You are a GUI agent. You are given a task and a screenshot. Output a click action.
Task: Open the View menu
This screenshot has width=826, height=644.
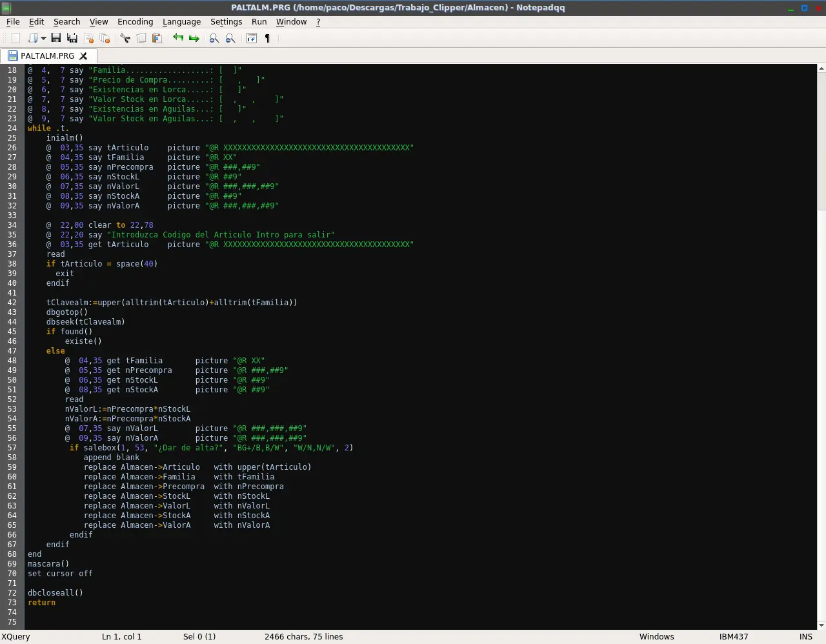(x=99, y=21)
